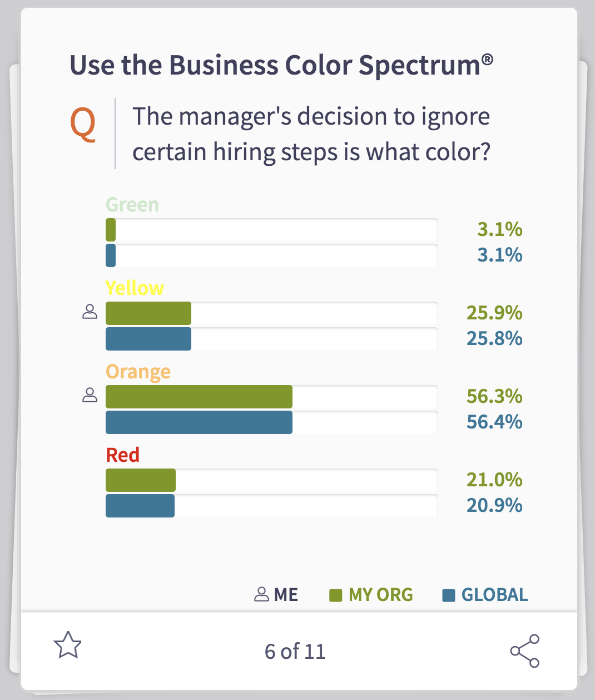The image size is (595, 700).
Task: Toggle the GLOBAL legend entry
Action: 493,594
